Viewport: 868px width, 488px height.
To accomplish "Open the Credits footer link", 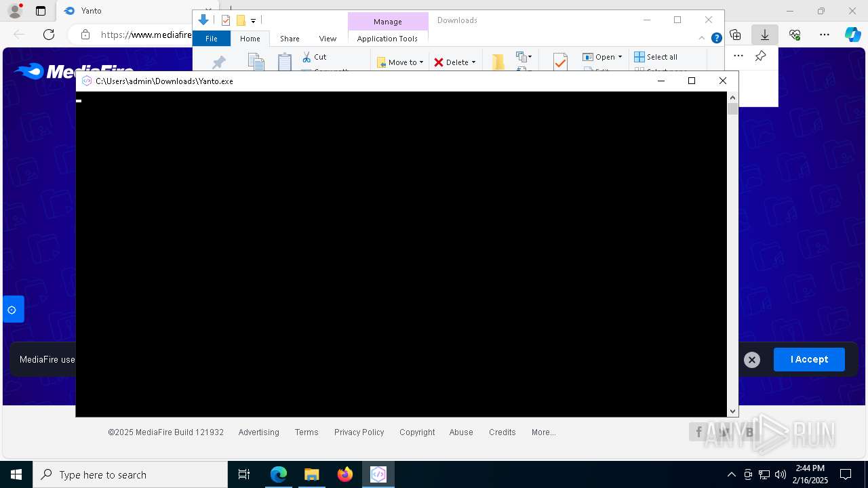I will tap(502, 432).
